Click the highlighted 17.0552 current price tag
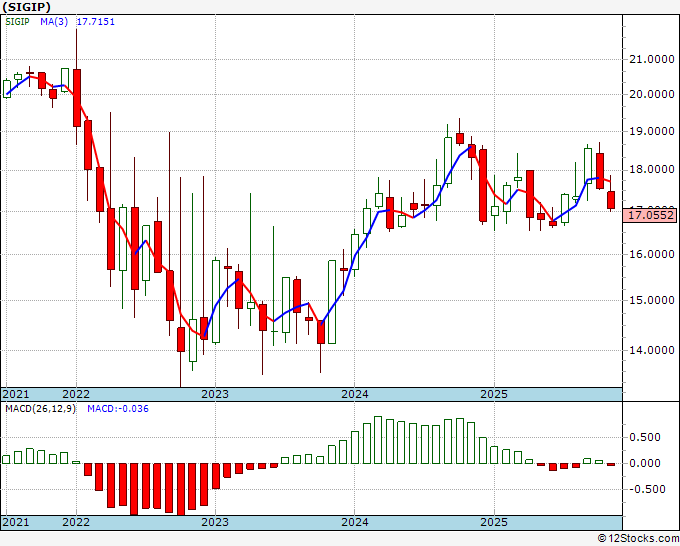The image size is (680, 546). [x=650, y=215]
